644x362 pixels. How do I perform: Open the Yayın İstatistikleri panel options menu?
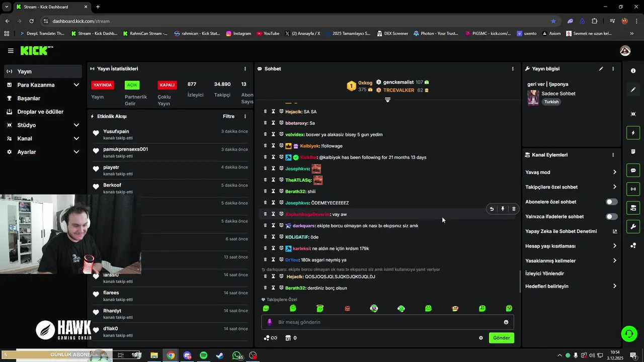[245, 68]
